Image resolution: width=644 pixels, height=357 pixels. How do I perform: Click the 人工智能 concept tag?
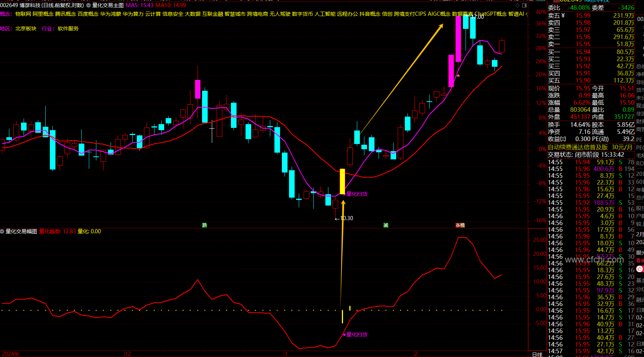[x=325, y=14]
